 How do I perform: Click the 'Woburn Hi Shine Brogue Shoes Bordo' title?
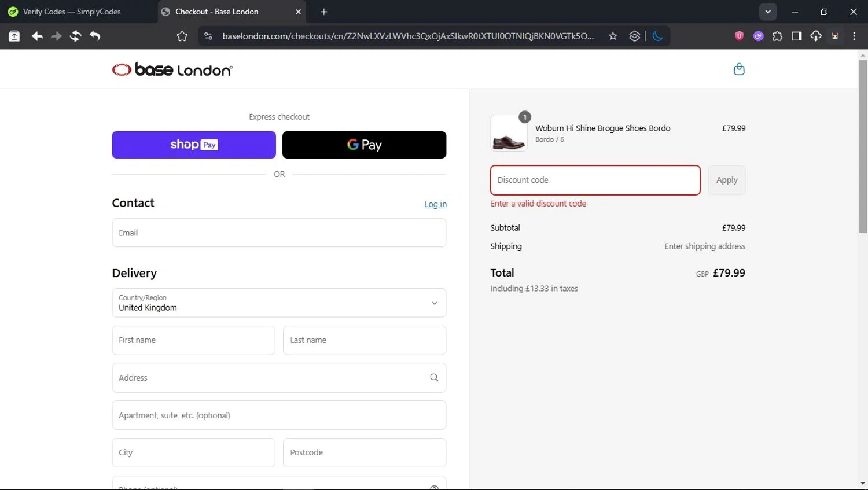click(602, 128)
